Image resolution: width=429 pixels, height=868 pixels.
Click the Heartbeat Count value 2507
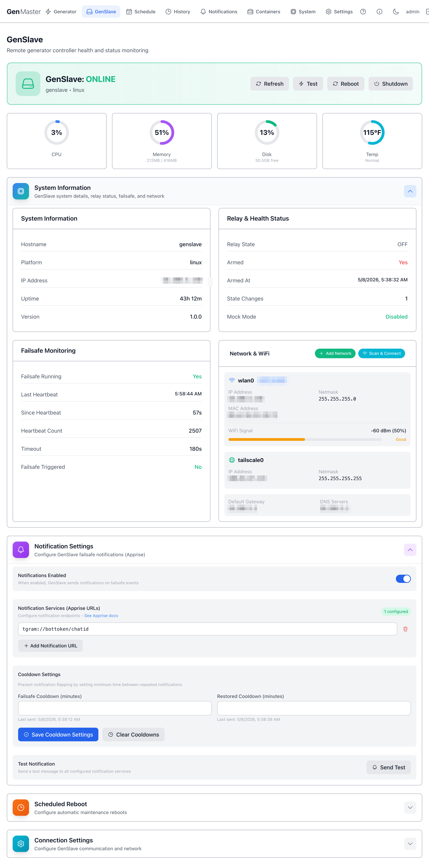tap(195, 430)
